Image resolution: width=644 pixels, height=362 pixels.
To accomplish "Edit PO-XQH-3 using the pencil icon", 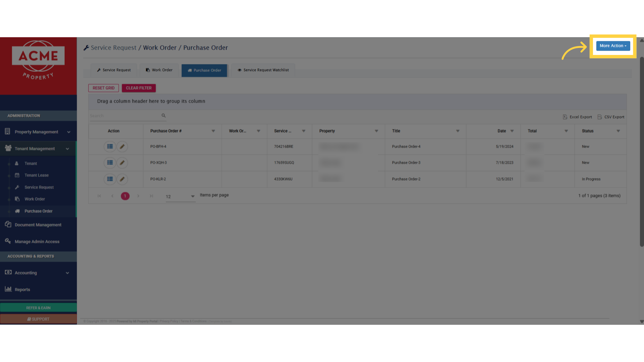I will click(x=122, y=163).
